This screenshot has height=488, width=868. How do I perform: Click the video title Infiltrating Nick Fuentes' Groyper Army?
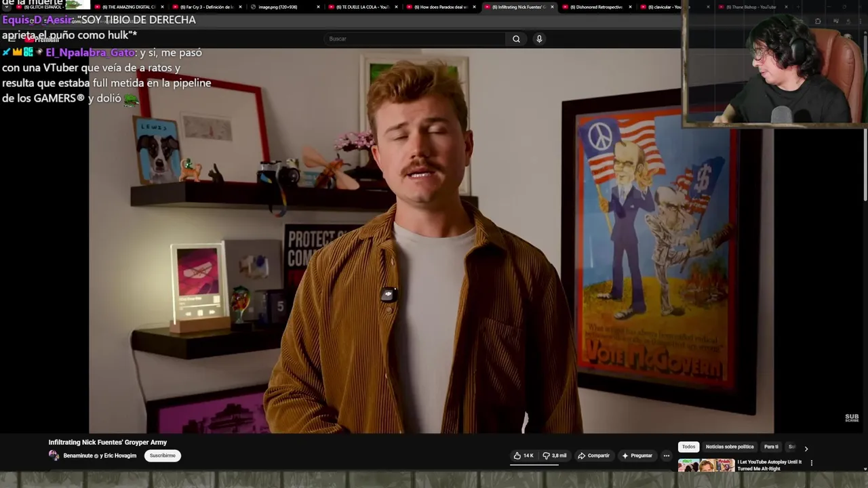(108, 442)
